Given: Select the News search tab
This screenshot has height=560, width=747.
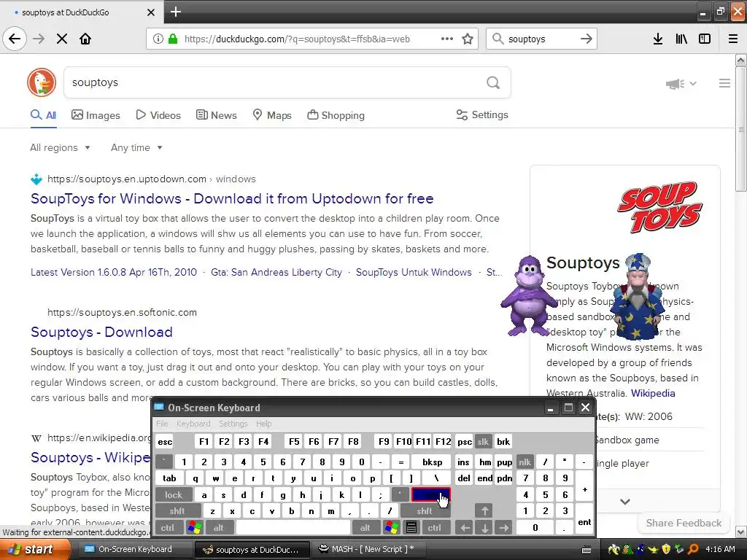Looking at the screenshot, I should pyautogui.click(x=217, y=115).
